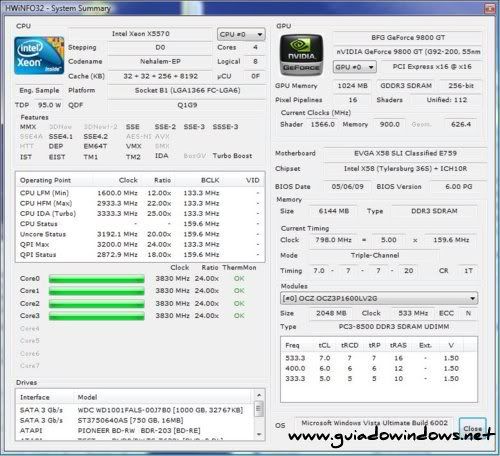500x456 pixels.
Task: Click the Windows Vista Ultimate OS field
Action: pos(374,423)
